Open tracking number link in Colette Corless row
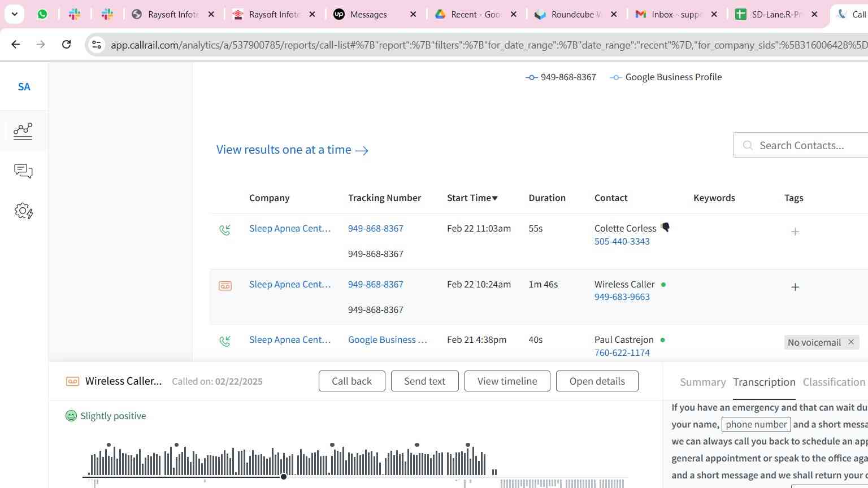The height and width of the screenshot is (488, 868). click(x=376, y=228)
